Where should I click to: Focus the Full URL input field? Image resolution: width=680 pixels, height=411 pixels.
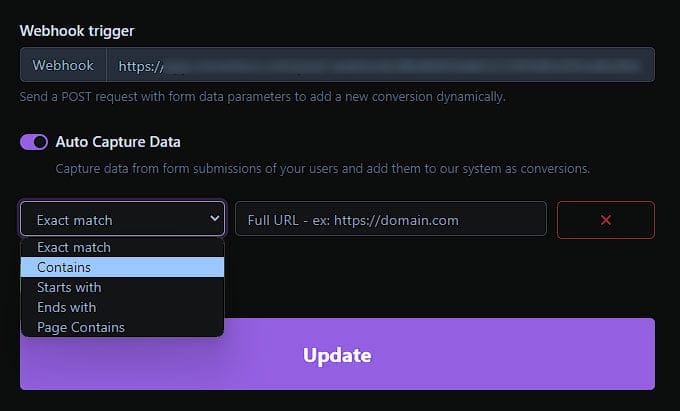[390, 220]
